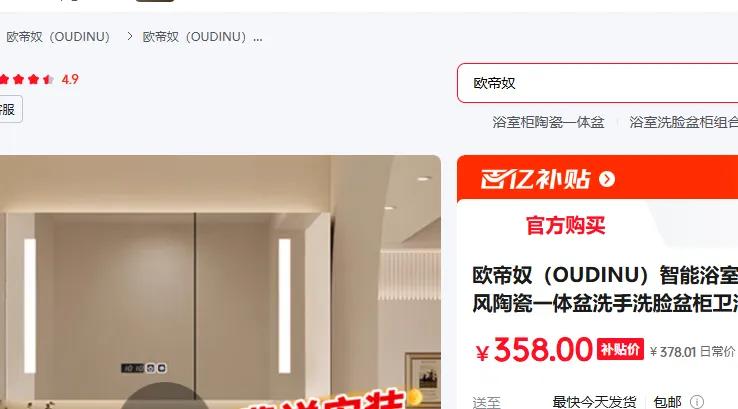Open the truncated 欧帝奴 product breadcrumb
This screenshot has height=409, width=738.
tap(202, 37)
